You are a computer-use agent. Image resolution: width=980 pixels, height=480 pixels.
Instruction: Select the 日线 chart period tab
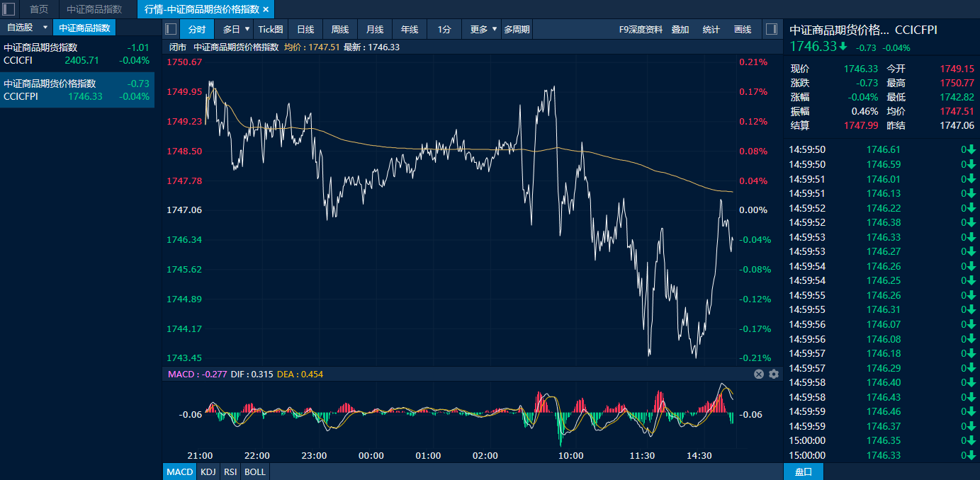click(305, 29)
